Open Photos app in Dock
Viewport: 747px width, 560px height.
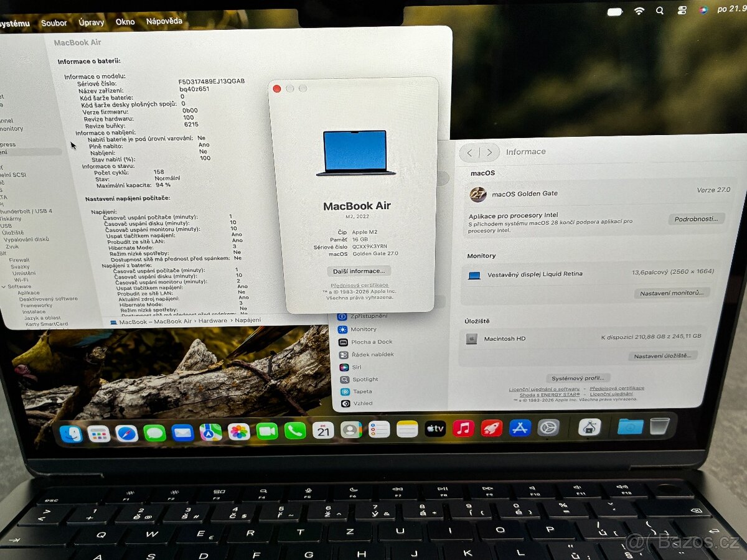coord(239,431)
